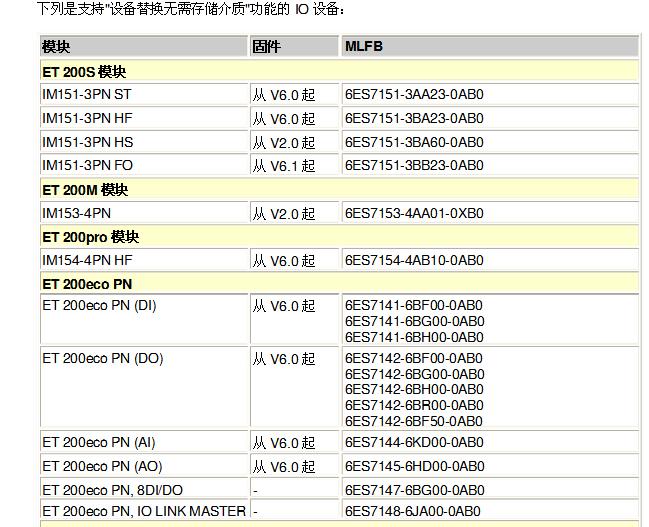Click the IM151-3PN HS cell
Image resolution: width=649 pixels, height=527 pixels.
click(x=144, y=142)
